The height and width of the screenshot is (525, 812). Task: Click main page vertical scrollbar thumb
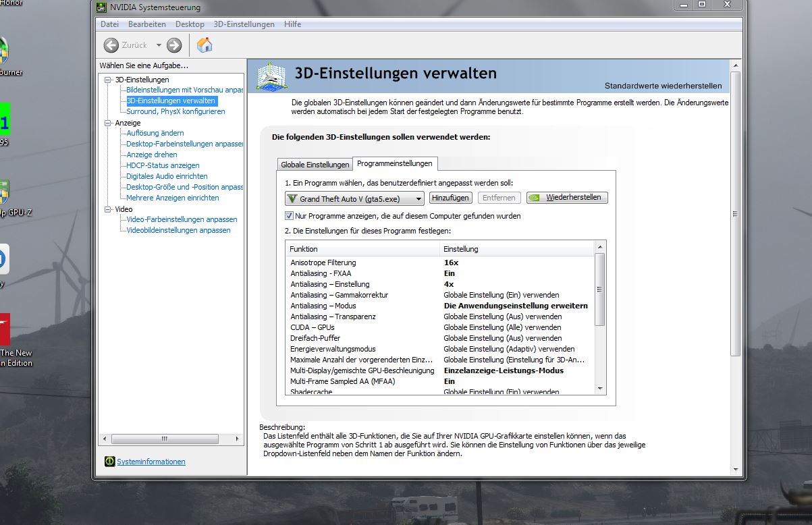tap(736, 213)
